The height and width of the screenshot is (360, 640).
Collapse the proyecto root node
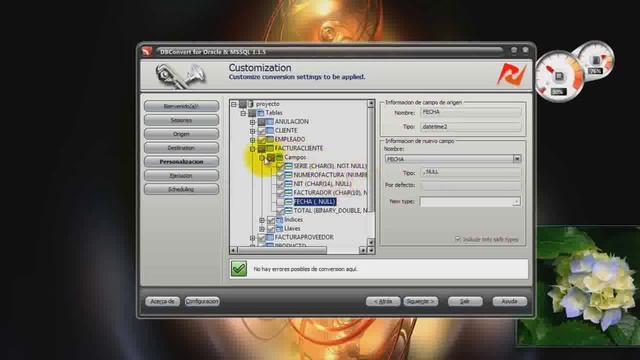[x=234, y=104]
